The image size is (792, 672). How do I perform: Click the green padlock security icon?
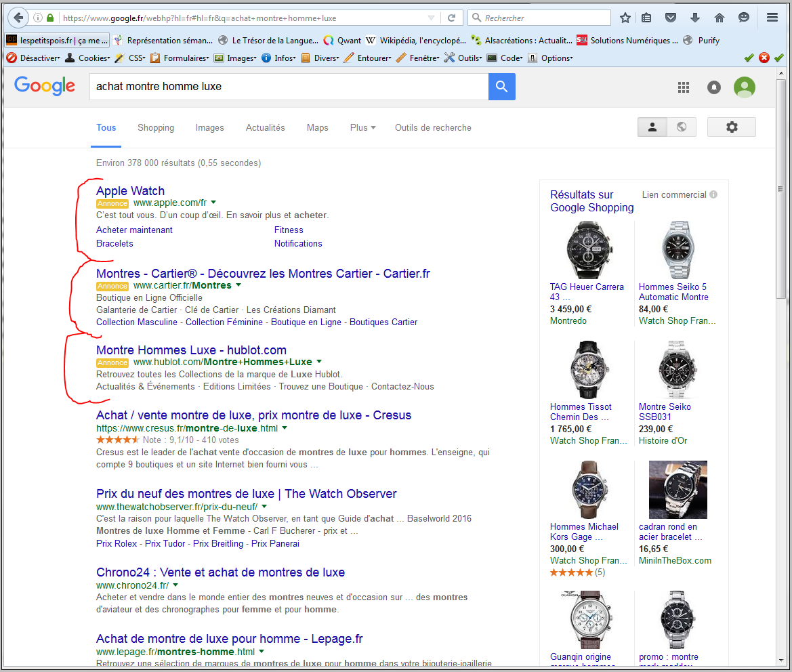[50, 18]
